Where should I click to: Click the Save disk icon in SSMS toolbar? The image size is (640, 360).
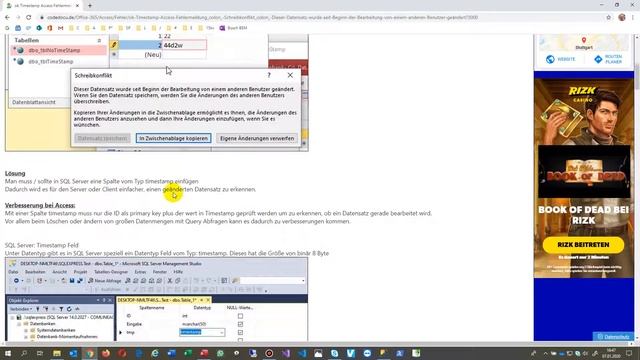72,281
